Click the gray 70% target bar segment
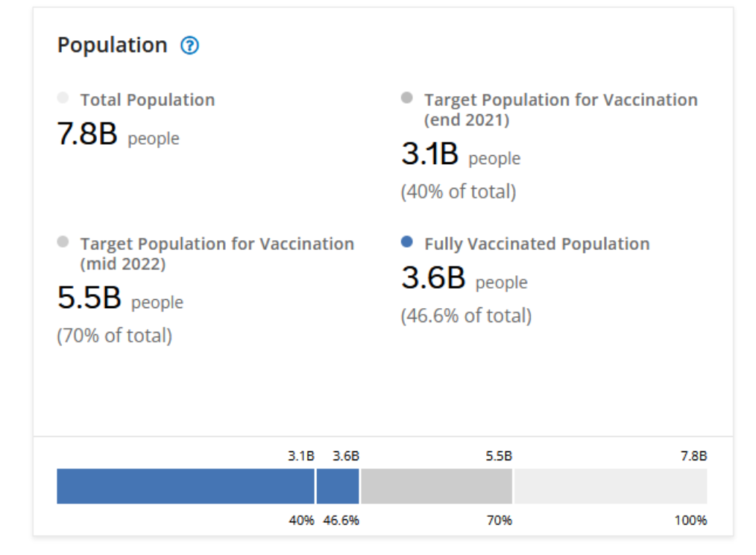Viewport: 756px width, 555px height. coord(436,486)
